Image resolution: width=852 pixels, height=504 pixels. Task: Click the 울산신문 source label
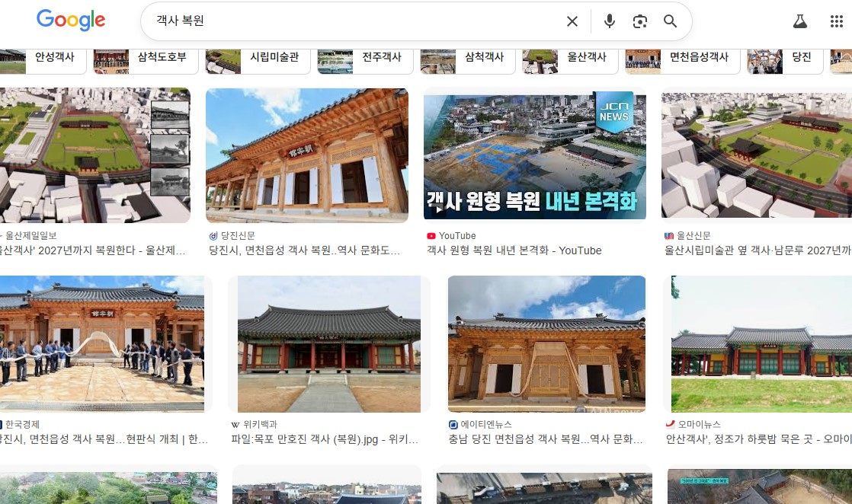pyautogui.click(x=694, y=236)
